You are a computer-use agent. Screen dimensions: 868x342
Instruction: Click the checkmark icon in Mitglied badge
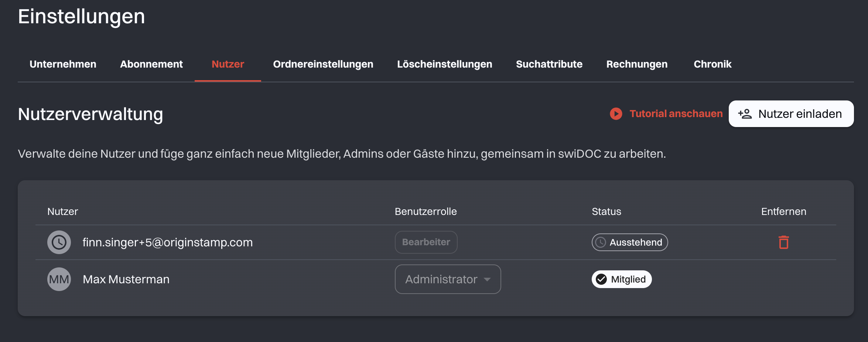pyautogui.click(x=601, y=279)
